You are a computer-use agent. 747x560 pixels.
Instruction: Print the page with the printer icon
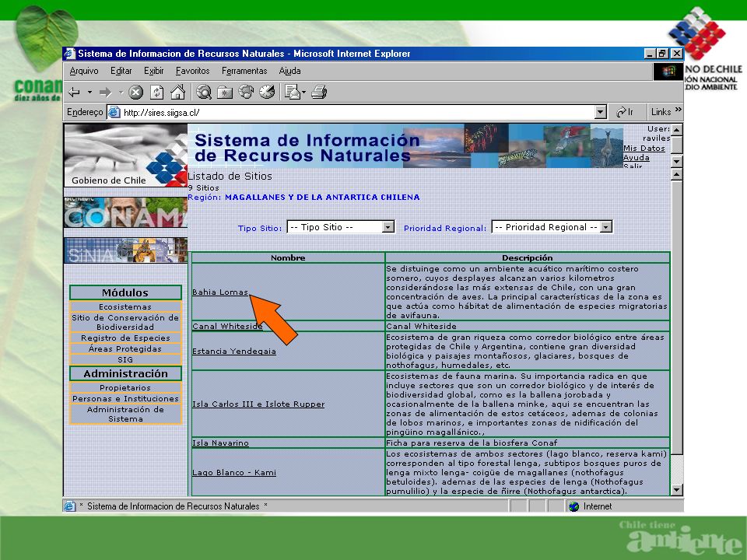tap(319, 92)
